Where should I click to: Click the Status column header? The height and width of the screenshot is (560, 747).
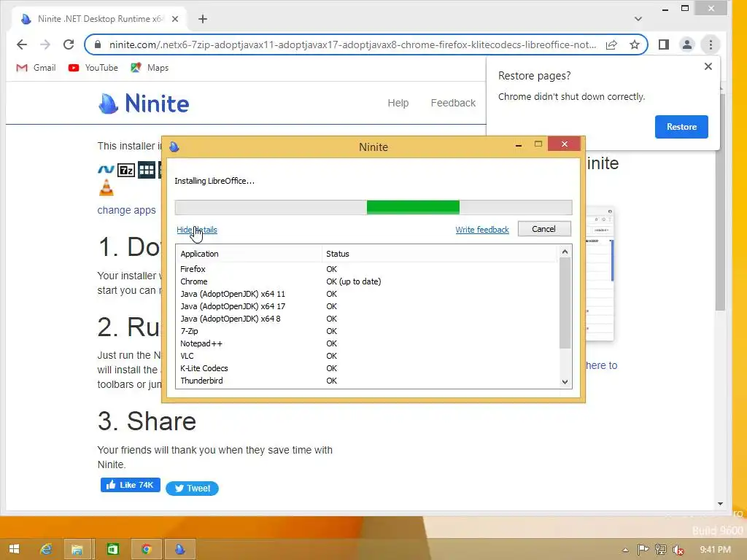click(x=439, y=254)
